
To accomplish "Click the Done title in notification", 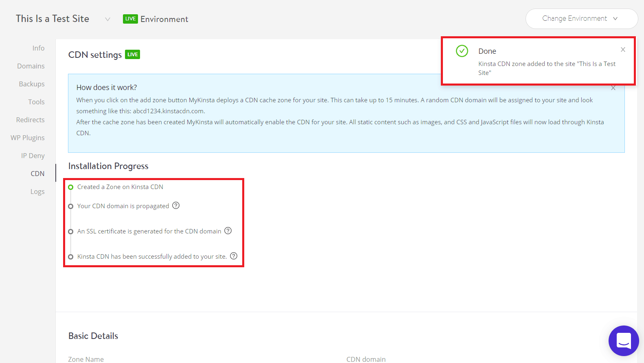I will 487,51.
